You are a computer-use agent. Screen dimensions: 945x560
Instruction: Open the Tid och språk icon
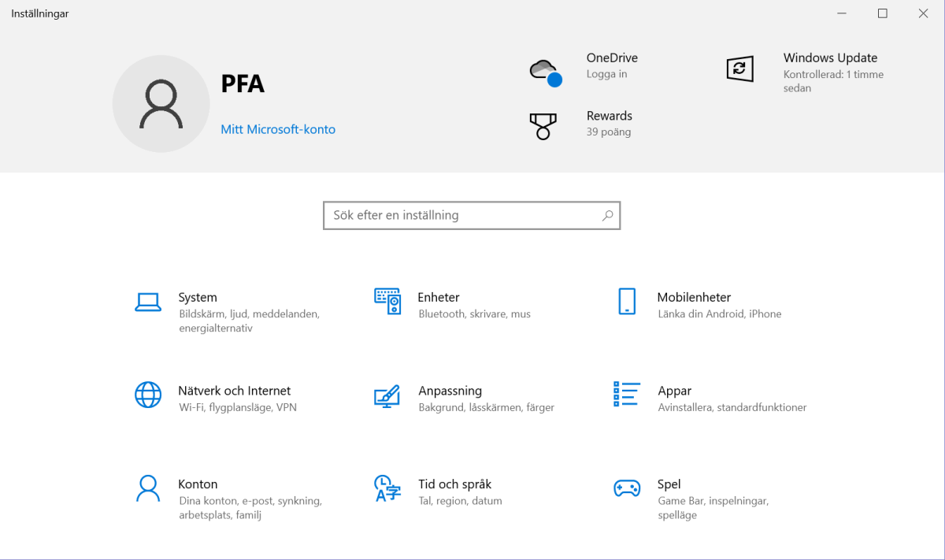pyautogui.click(x=387, y=488)
